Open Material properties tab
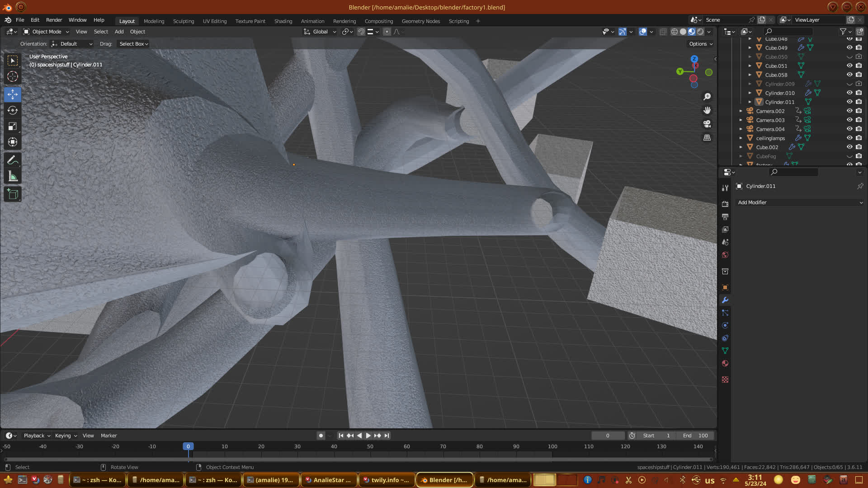 click(725, 364)
